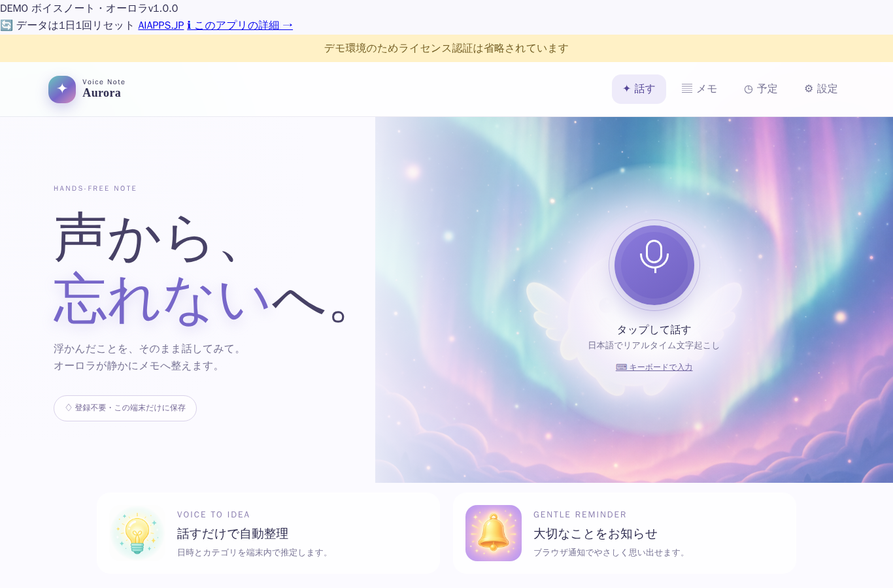Click the GENTLE REMINDER label

(580, 515)
